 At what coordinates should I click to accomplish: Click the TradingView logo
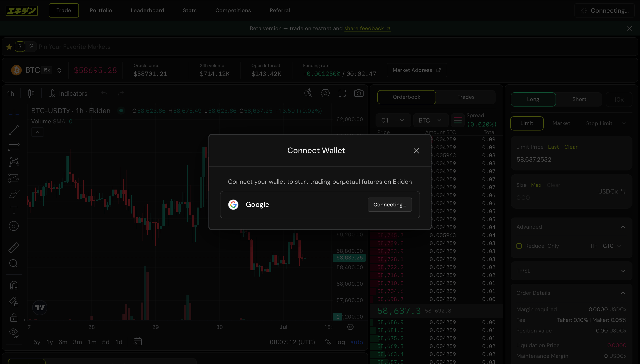(x=40, y=308)
